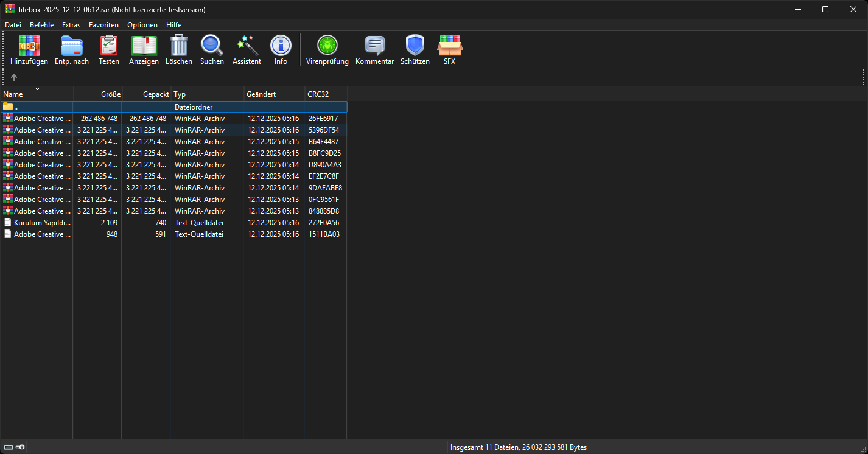This screenshot has height=454, width=868.
Task: Sort files by the Größe column header
Action: click(97, 94)
